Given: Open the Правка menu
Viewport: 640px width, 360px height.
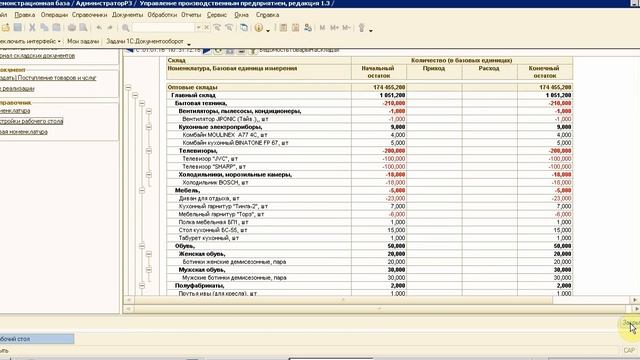Looking at the screenshot, I should pos(24,15).
